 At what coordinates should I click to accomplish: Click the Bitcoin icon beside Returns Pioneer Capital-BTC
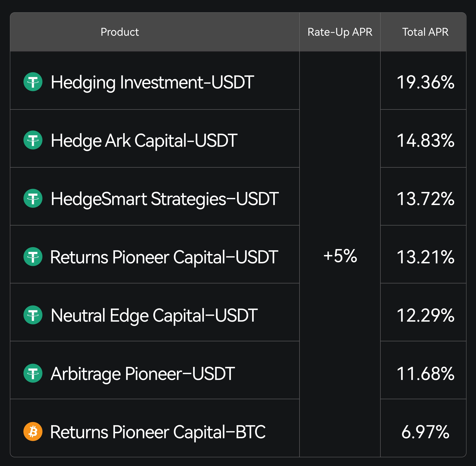(x=33, y=431)
